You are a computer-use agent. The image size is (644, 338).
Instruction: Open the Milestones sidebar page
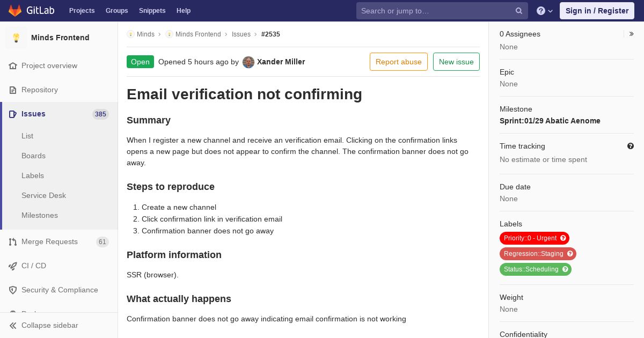40,216
